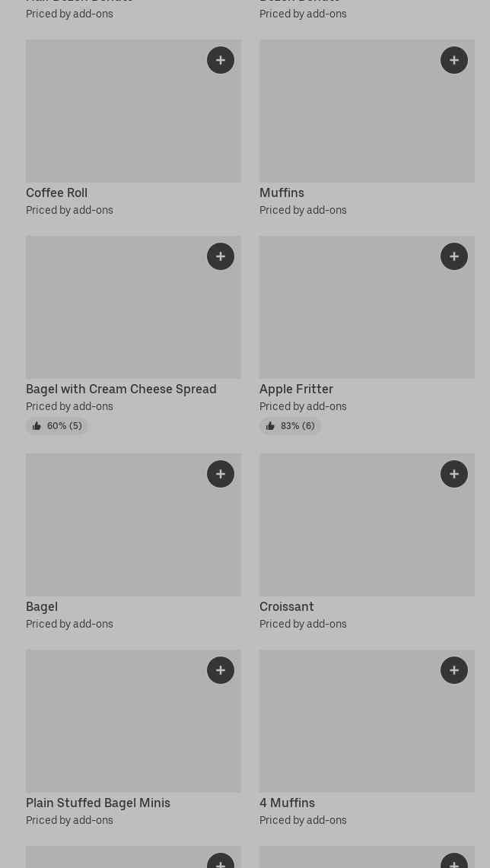490x868 pixels.
Task: Select the 4 Muffins item name
Action: (x=287, y=803)
